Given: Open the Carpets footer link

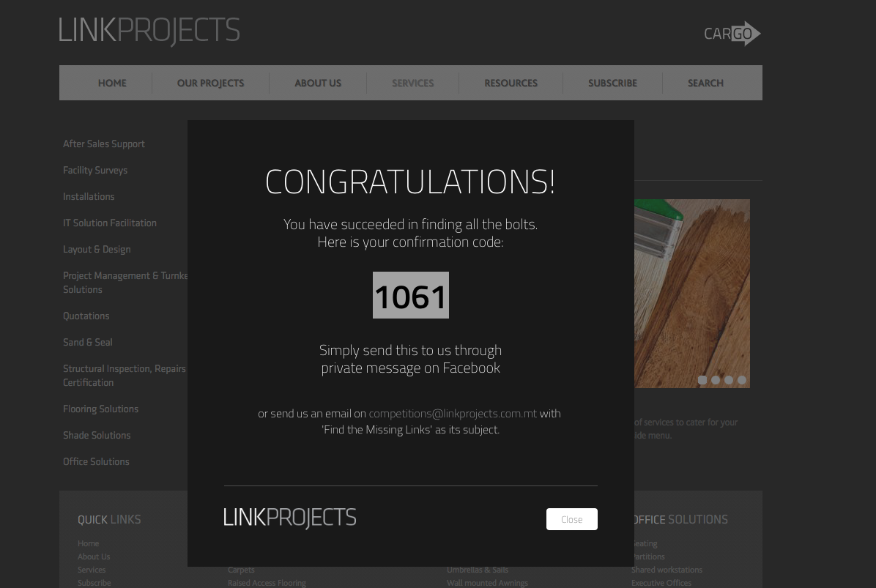Looking at the screenshot, I should [x=242, y=570].
